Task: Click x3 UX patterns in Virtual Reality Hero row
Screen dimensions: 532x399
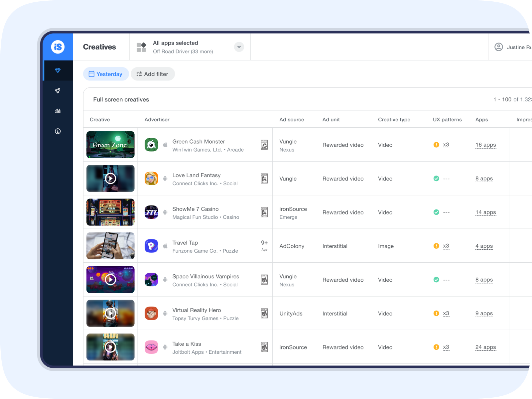Action: 446,313
